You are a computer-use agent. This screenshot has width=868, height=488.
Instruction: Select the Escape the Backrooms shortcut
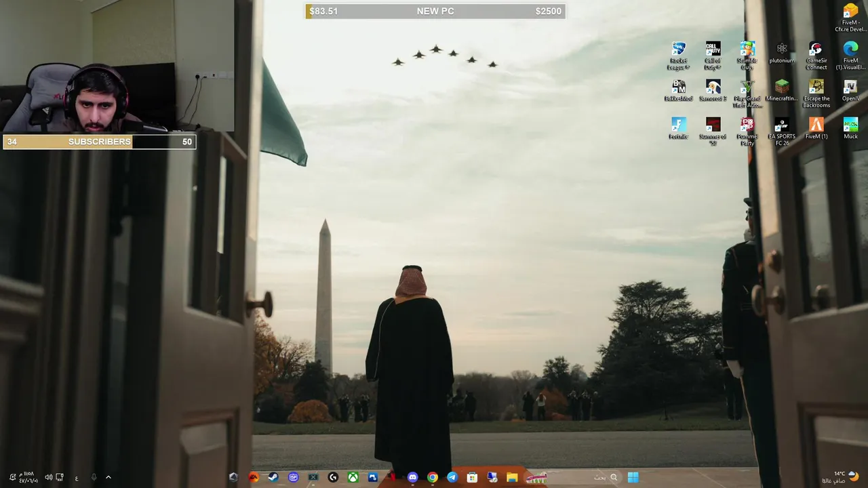pos(816,94)
